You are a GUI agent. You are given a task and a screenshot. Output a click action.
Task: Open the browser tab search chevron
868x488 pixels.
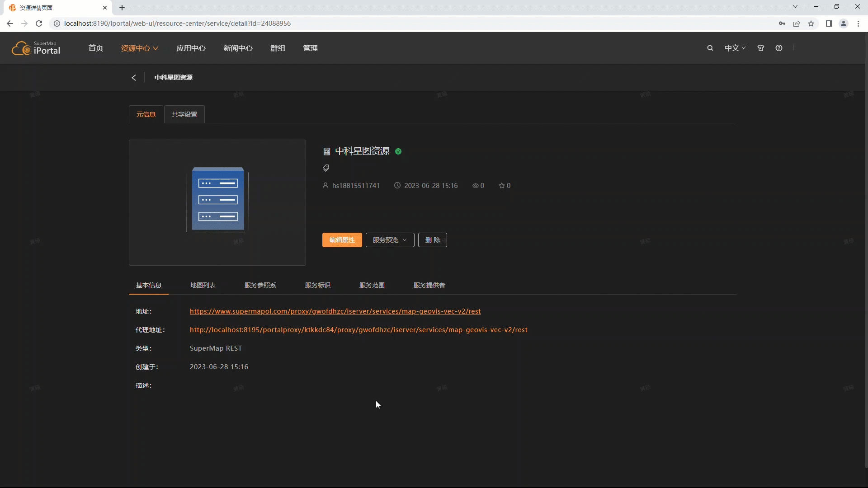pyautogui.click(x=795, y=7)
